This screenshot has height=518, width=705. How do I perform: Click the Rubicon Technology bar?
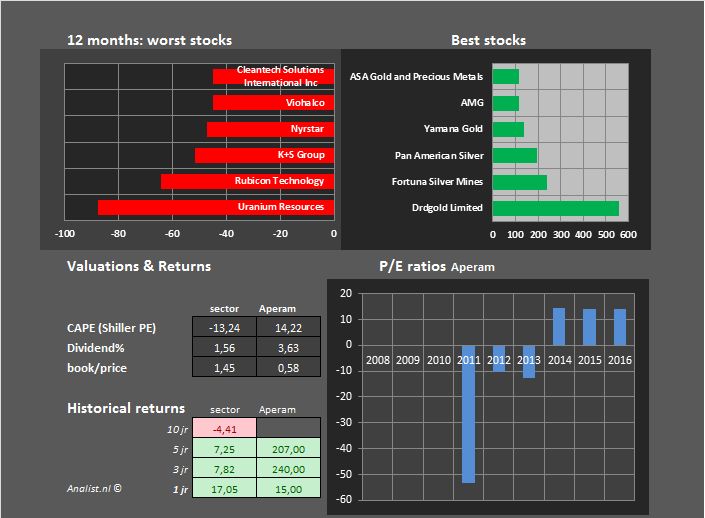247,181
